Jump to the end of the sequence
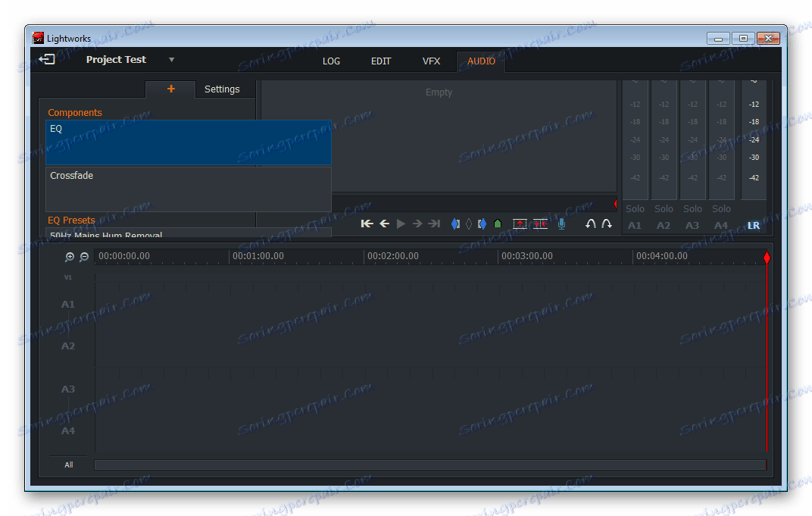The height and width of the screenshot is (516, 812). click(435, 224)
